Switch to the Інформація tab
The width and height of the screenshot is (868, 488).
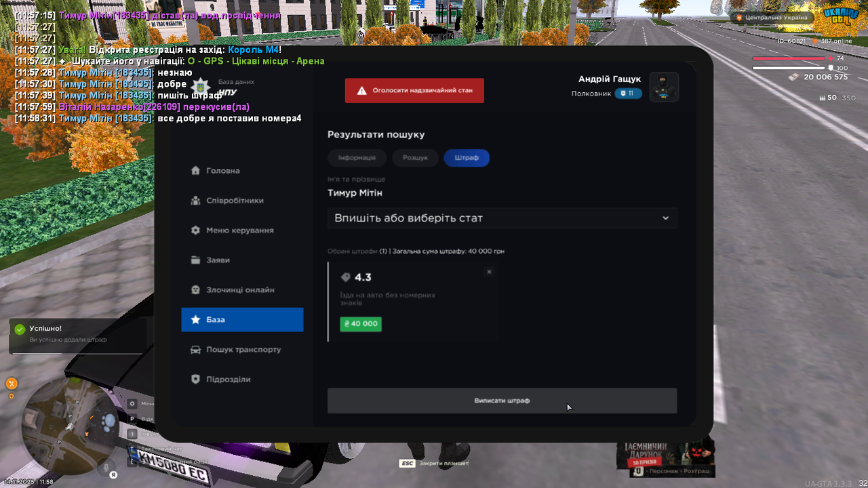pyautogui.click(x=357, y=158)
